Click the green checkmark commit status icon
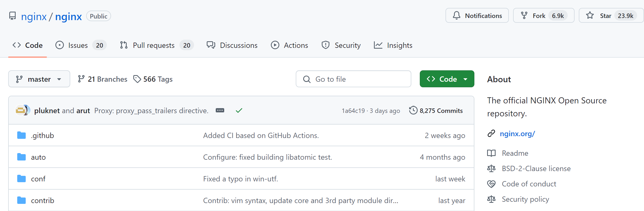The height and width of the screenshot is (211, 644). click(239, 111)
